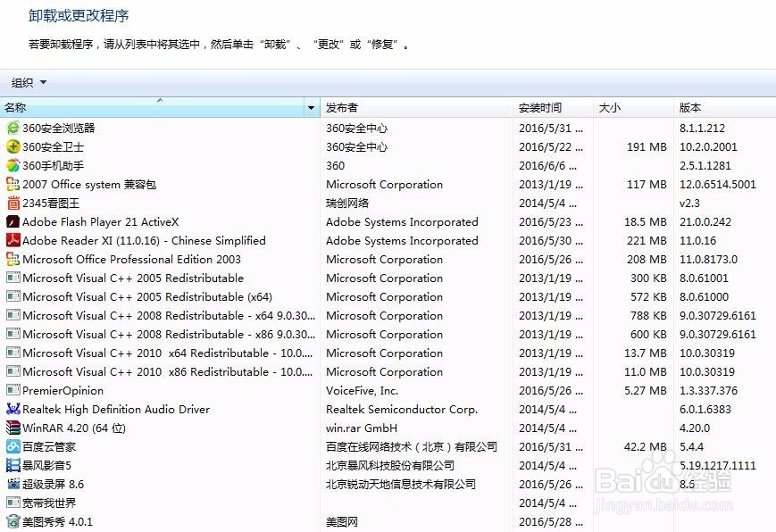The height and width of the screenshot is (532, 776).
Task: Click version 6.0.1.6383
Action: click(705, 410)
